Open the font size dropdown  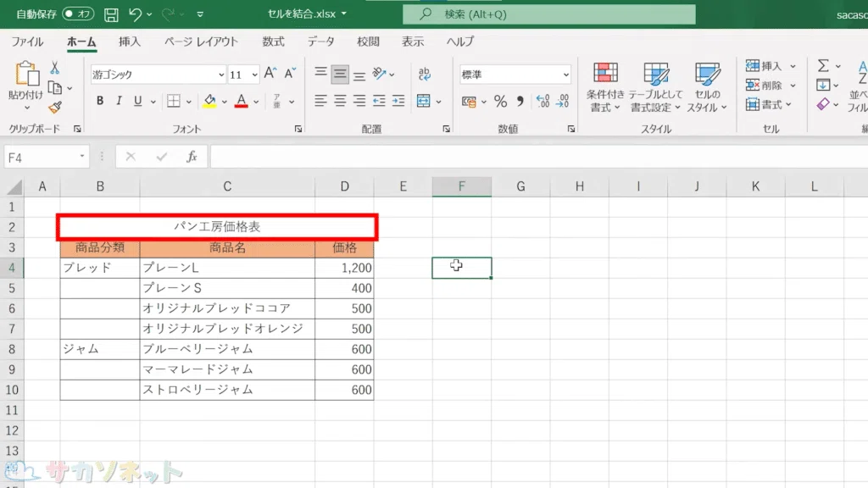[x=254, y=75]
